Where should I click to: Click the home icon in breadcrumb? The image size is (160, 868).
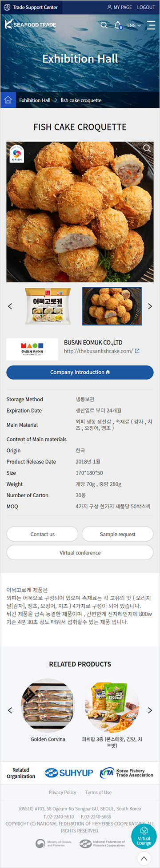8,100
